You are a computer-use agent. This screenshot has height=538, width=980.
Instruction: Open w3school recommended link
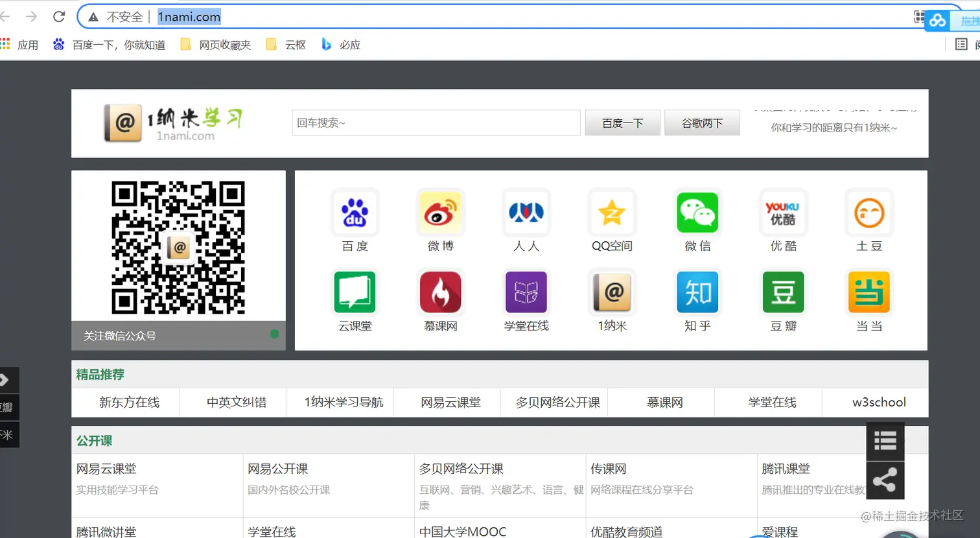click(x=879, y=403)
